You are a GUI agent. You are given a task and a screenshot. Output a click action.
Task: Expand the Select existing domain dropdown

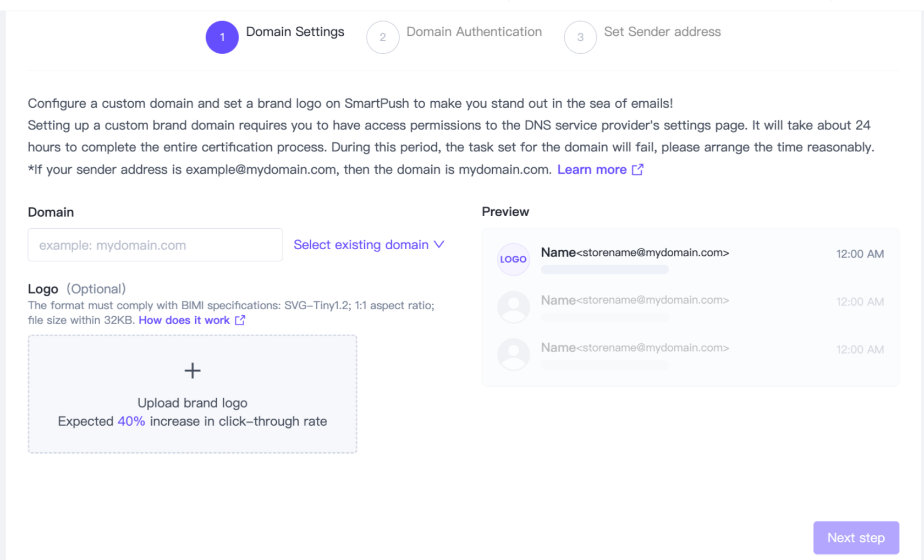click(361, 245)
